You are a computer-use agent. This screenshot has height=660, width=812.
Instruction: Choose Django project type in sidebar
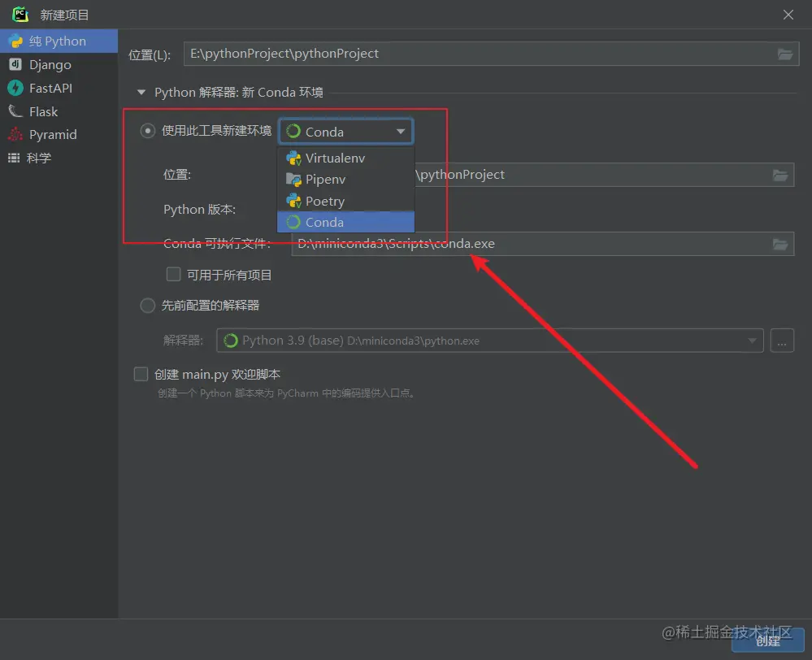click(59, 65)
